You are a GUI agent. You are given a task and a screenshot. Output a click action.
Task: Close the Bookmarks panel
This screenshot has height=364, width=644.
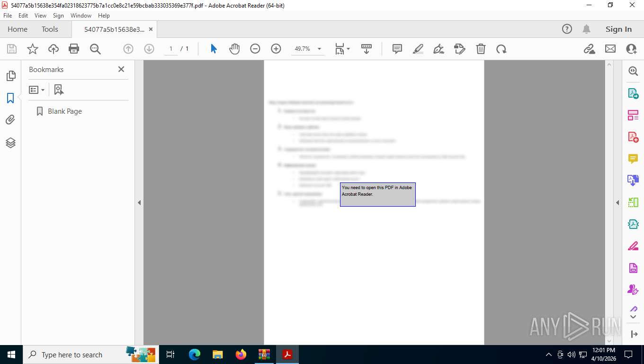pyautogui.click(x=121, y=69)
